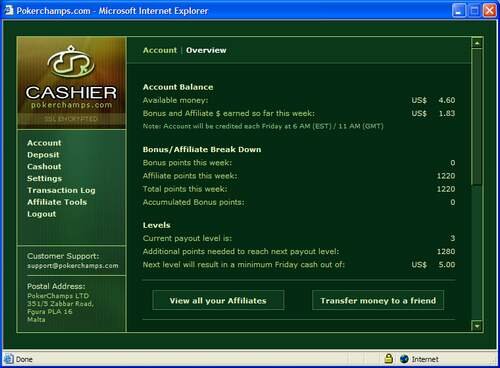The height and width of the screenshot is (368, 500).
Task: Click the Pokerchamps cashier logo
Action: pos(71,82)
